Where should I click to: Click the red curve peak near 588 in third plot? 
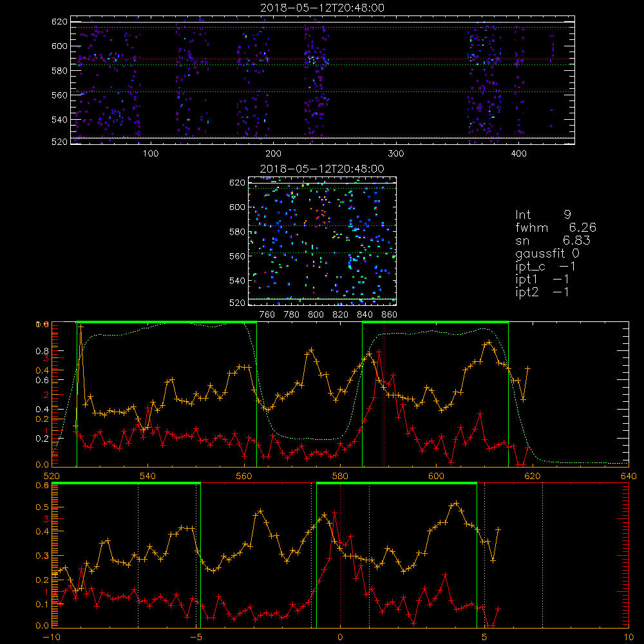[379, 352]
